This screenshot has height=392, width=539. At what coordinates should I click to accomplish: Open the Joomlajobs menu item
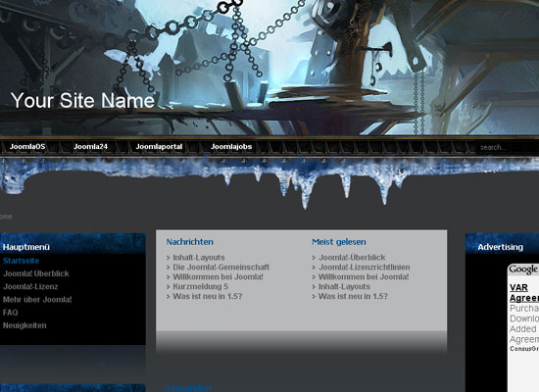click(x=231, y=146)
